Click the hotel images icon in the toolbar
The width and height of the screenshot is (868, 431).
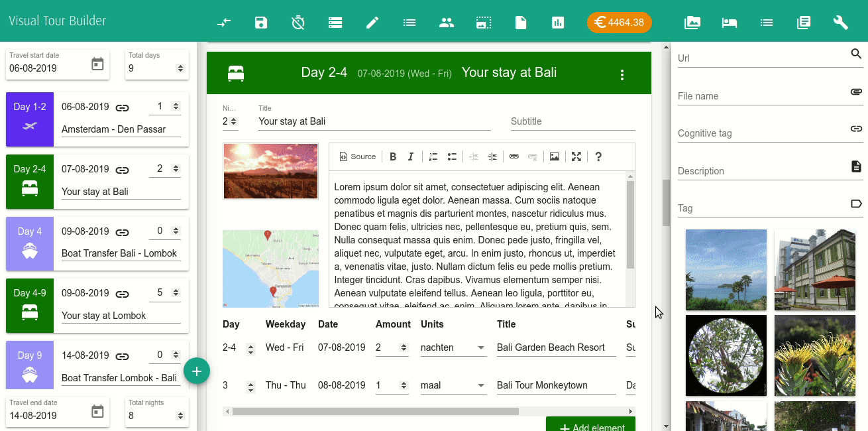click(730, 22)
